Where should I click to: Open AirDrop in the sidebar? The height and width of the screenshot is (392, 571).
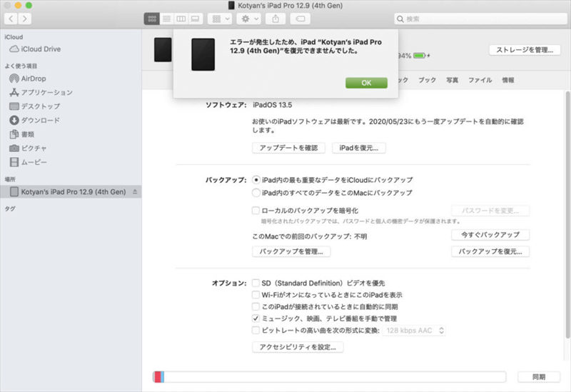pos(34,79)
